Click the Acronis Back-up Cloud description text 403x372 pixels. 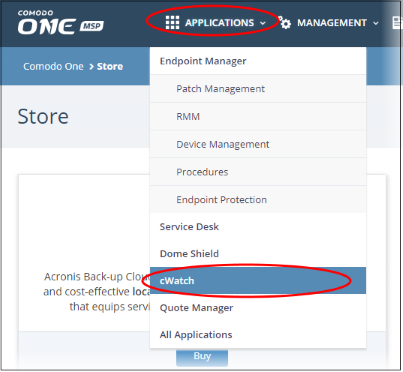coord(97,292)
